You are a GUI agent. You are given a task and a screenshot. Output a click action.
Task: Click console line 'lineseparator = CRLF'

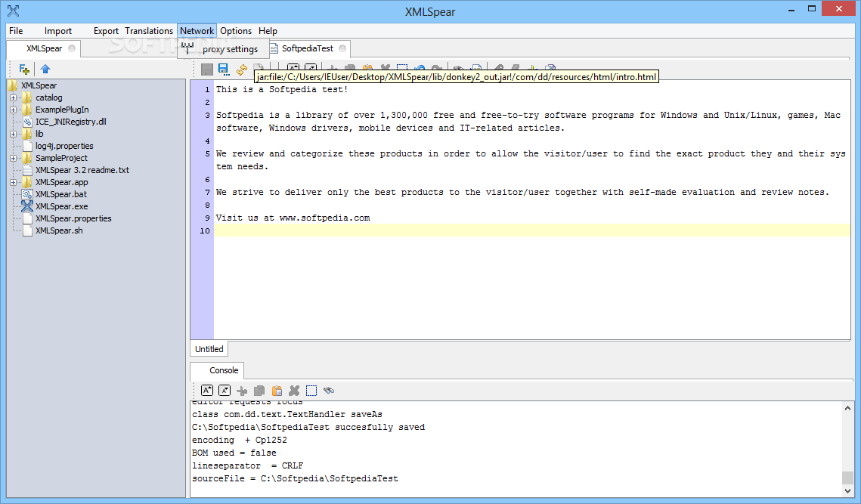pyautogui.click(x=248, y=465)
